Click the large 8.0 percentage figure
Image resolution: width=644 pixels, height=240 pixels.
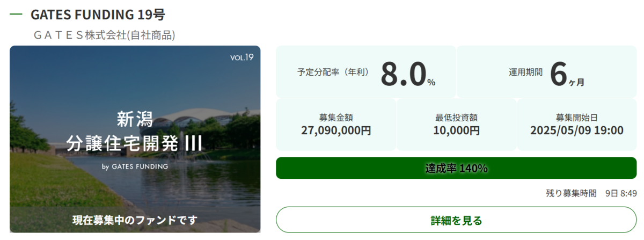403,74
